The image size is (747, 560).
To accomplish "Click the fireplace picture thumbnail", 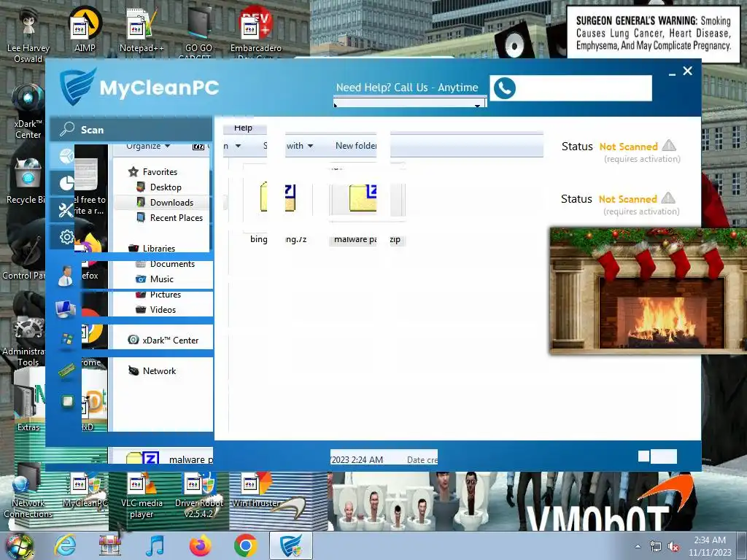I will click(x=649, y=291).
